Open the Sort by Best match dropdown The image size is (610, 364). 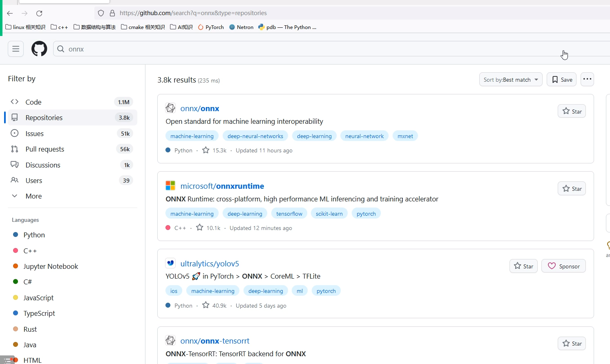(511, 80)
